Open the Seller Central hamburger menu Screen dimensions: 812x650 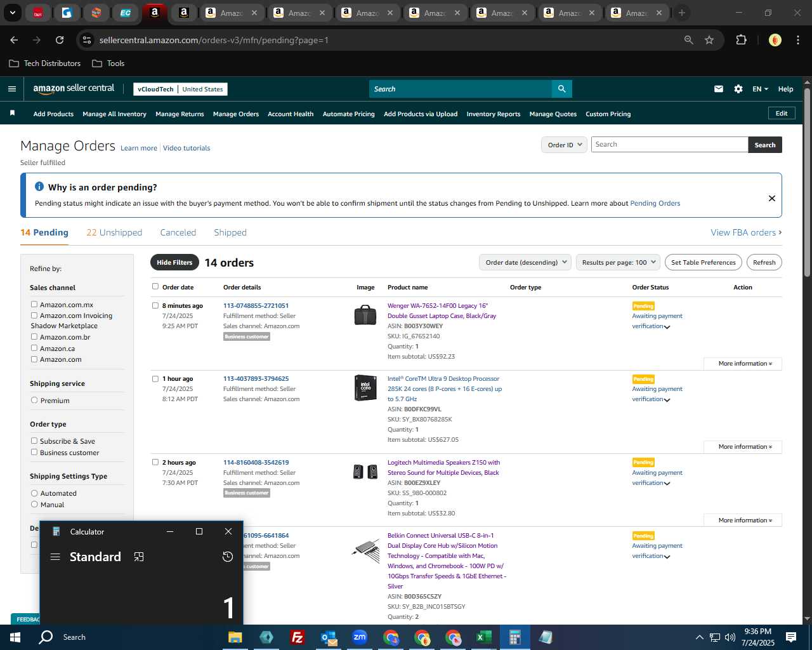[x=11, y=89]
